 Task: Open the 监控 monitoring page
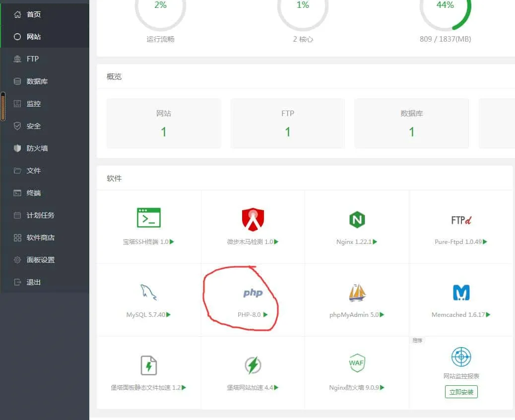coord(45,104)
